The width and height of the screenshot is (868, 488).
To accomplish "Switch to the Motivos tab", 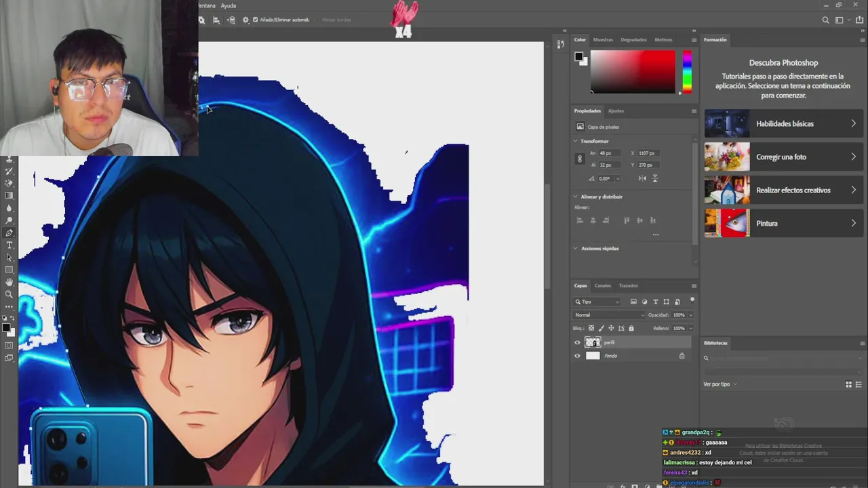I will 663,39.
